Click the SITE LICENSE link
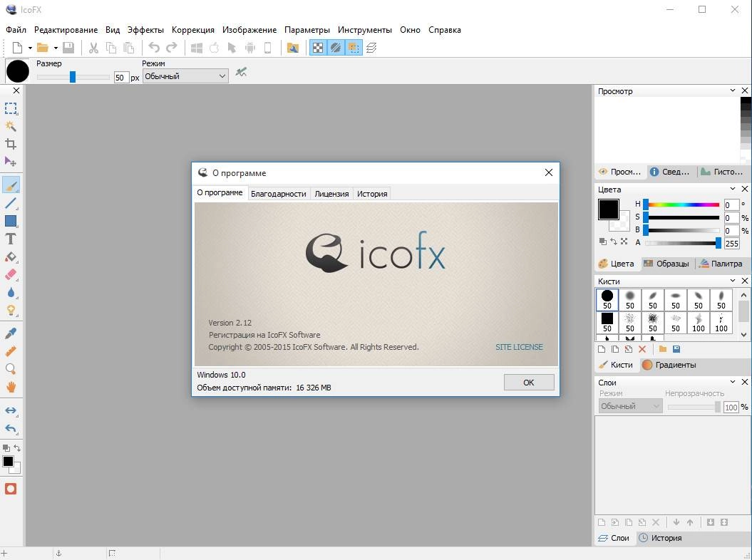752x560 pixels. 519,347
